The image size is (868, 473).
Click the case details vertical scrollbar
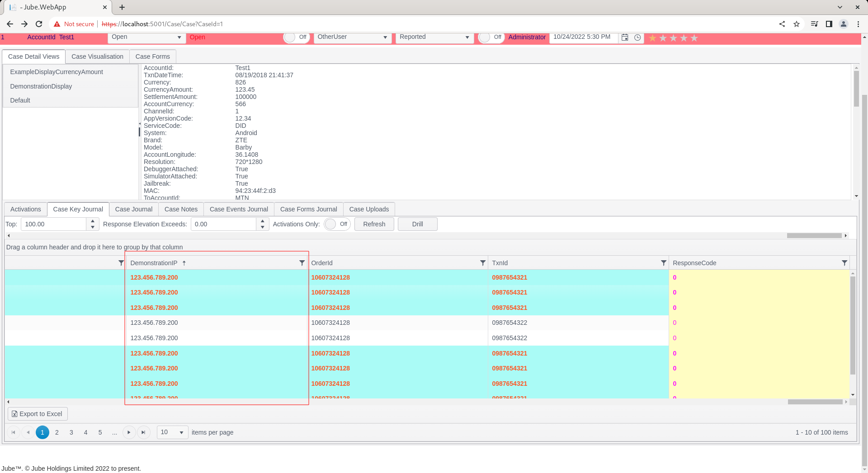[856, 88]
